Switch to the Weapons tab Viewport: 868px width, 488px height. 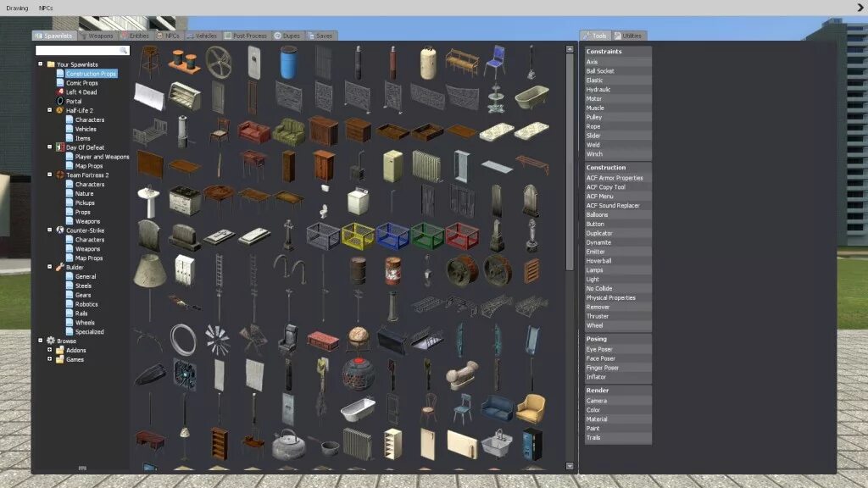pyautogui.click(x=97, y=36)
